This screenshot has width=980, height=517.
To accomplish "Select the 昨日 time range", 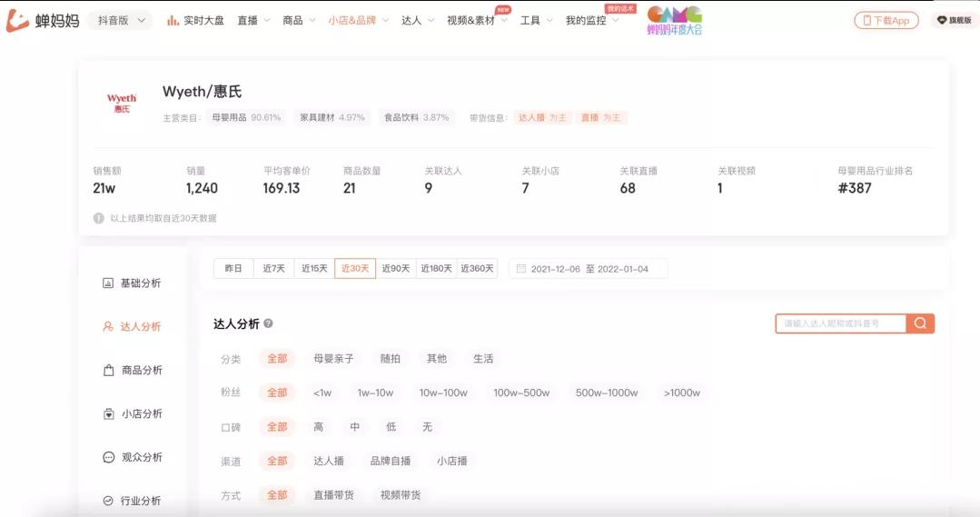I will point(233,268).
